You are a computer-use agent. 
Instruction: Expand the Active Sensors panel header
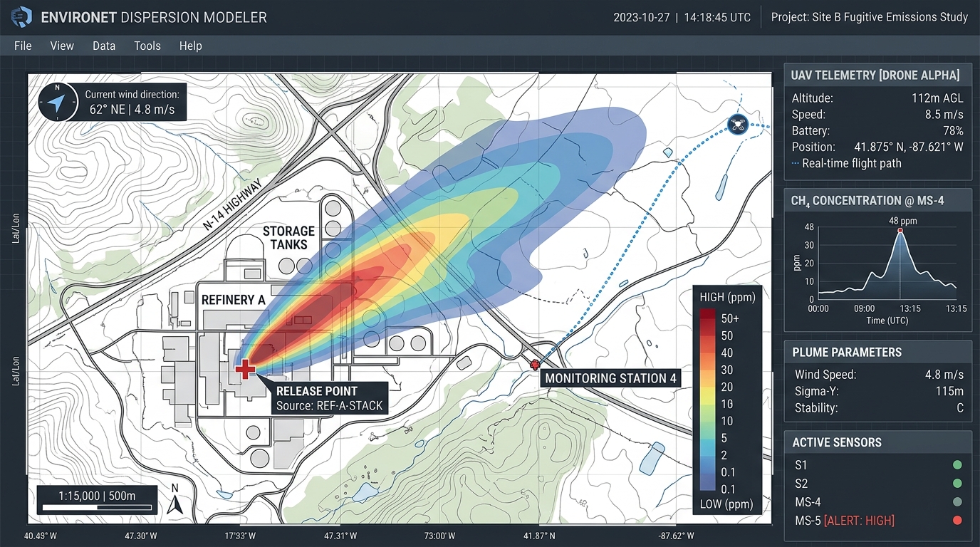point(877,442)
